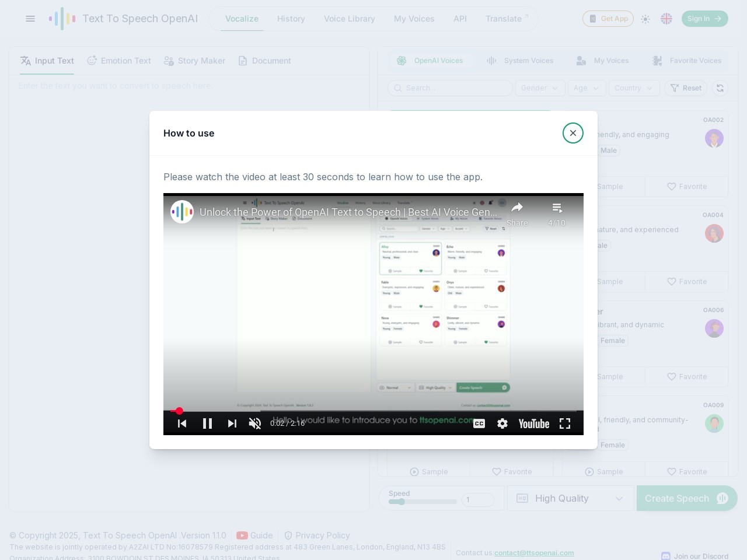
Task: Open the High Quality dropdown
Action: [x=570, y=498]
